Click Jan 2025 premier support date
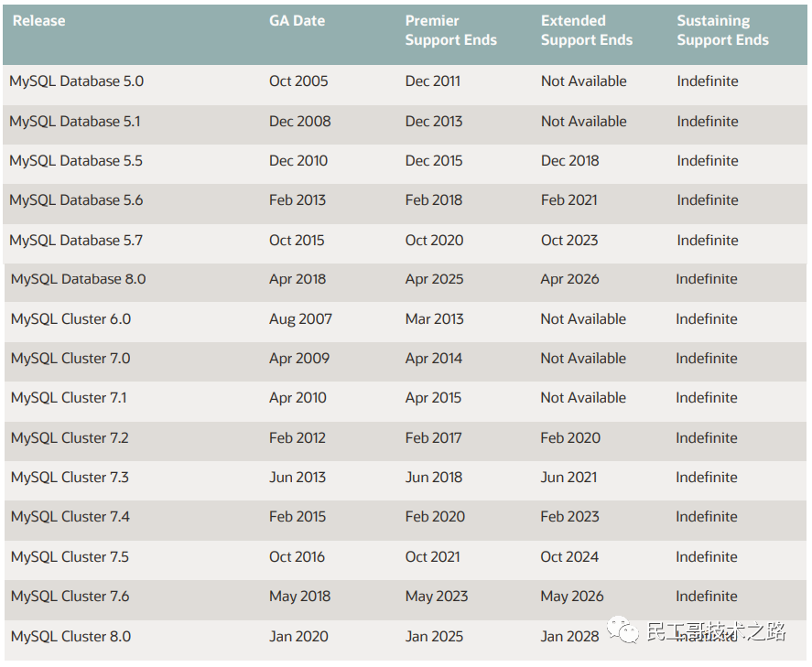This screenshot has height=667, width=812. click(x=434, y=637)
